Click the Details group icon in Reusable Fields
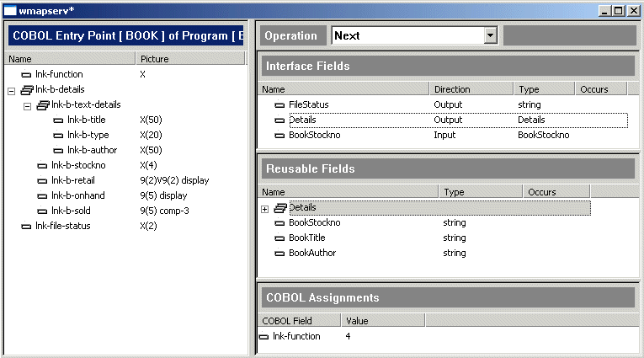Viewport: 644px width, 358px height. (x=280, y=207)
